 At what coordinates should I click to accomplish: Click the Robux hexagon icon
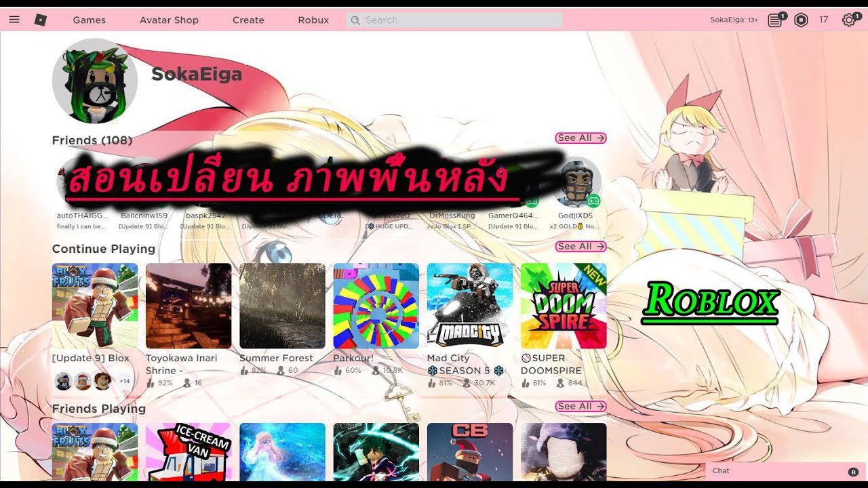pos(801,20)
